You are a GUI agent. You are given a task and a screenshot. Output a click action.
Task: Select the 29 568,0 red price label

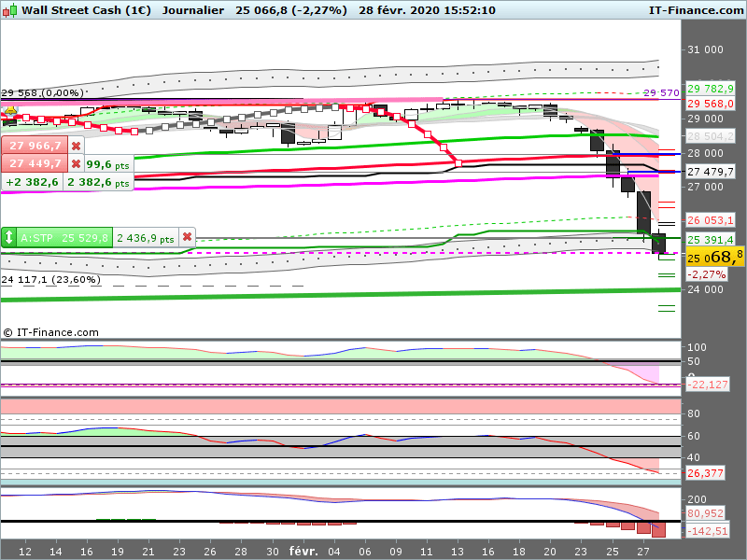[x=712, y=104]
